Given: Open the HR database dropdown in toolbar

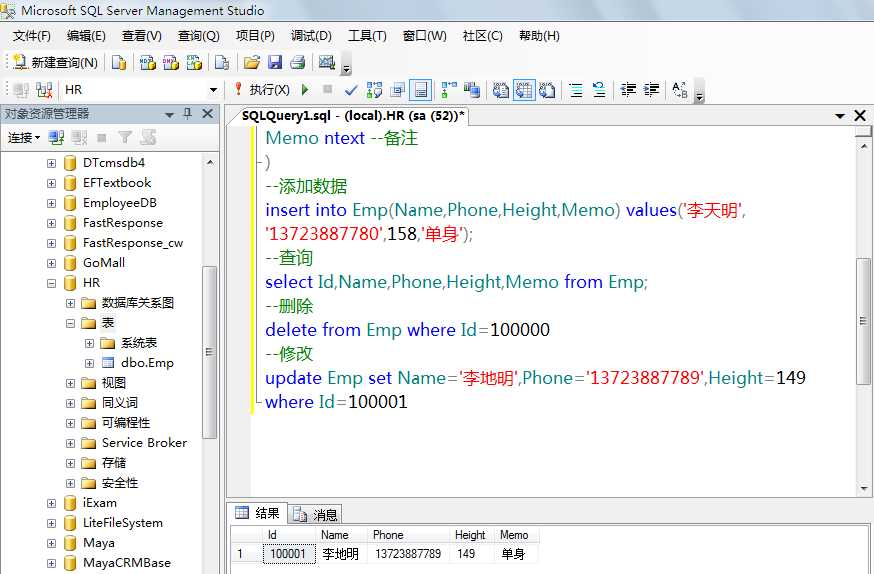Looking at the screenshot, I should point(213,90).
